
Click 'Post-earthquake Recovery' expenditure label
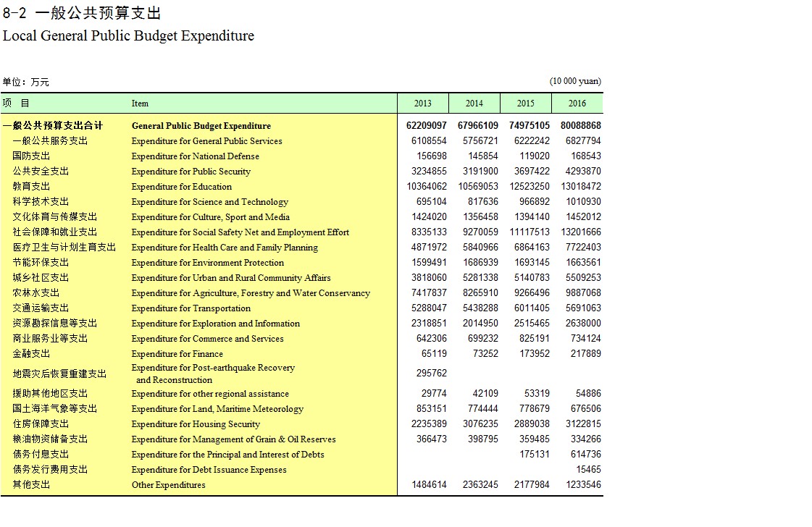[213, 374]
